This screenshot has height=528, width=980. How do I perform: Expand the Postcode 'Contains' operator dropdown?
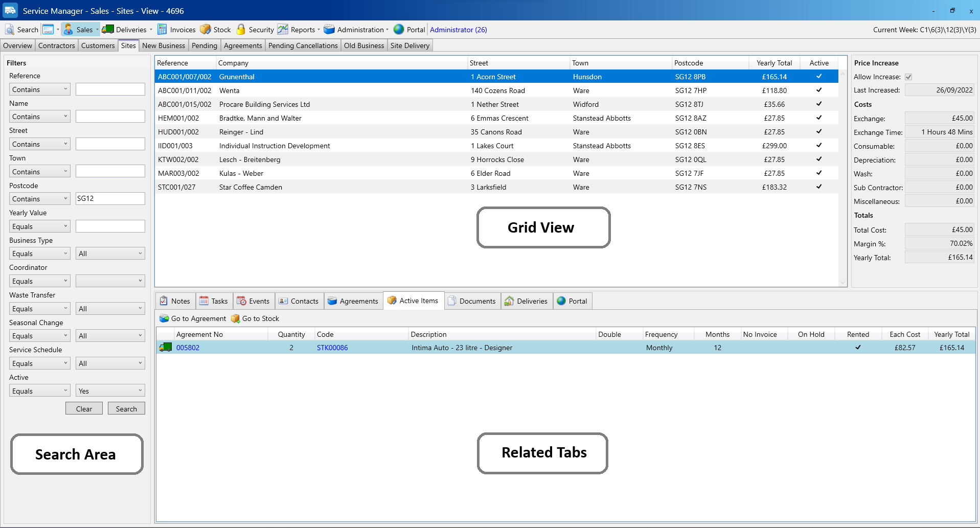click(x=39, y=199)
